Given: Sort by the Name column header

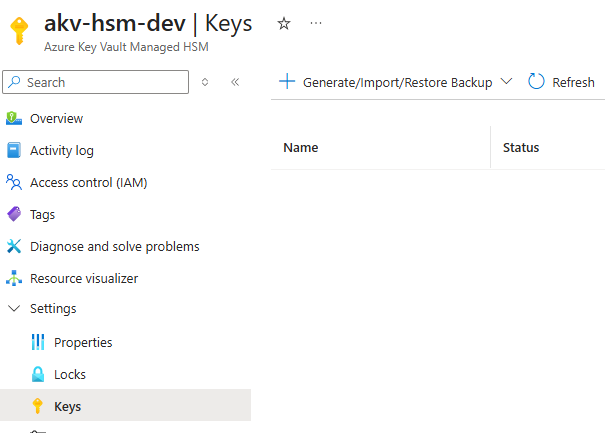Looking at the screenshot, I should [301, 147].
